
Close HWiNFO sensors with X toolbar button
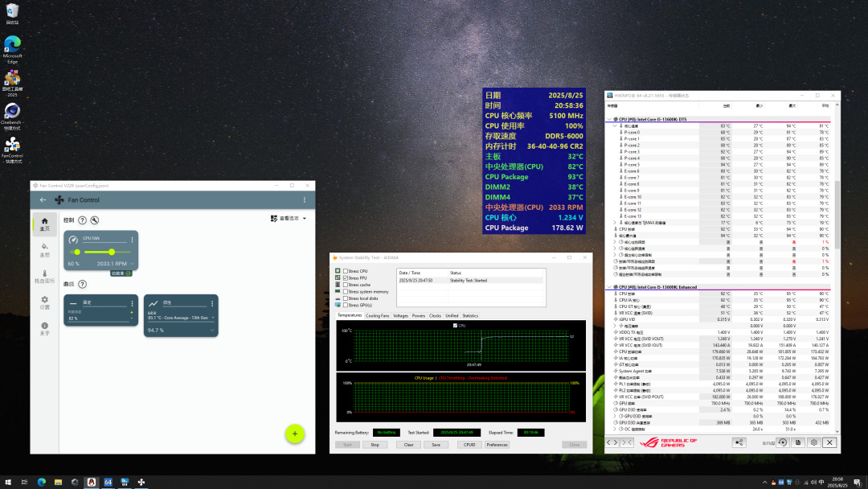click(829, 442)
